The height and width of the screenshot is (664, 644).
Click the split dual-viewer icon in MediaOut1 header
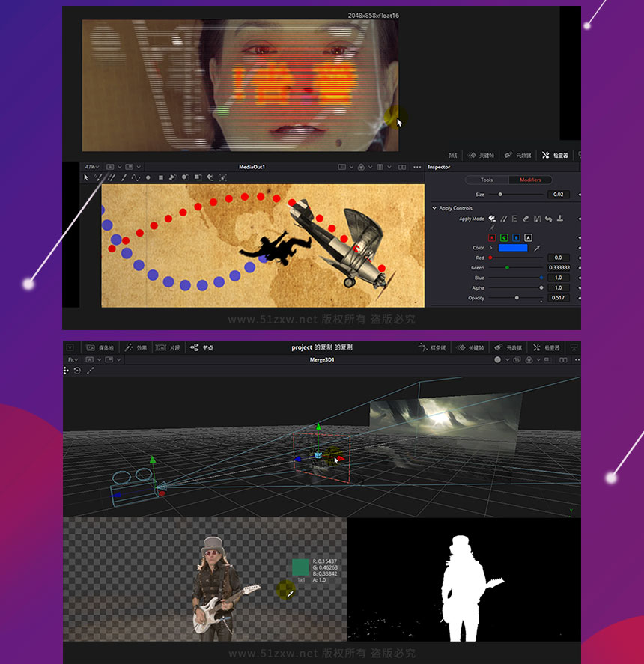[x=402, y=167]
